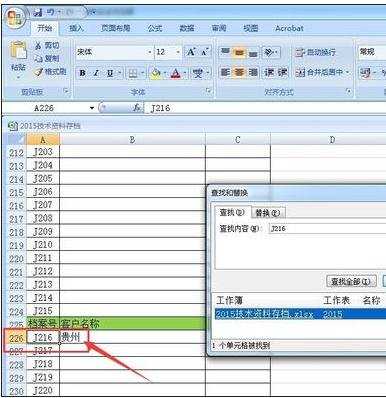
Task: Open the font size dropdown
Action: tap(178, 52)
